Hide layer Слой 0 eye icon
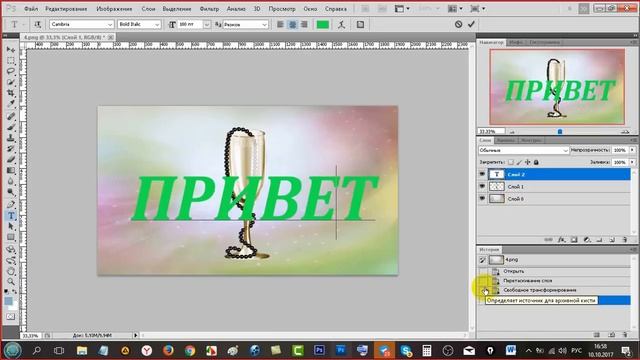 click(x=482, y=199)
